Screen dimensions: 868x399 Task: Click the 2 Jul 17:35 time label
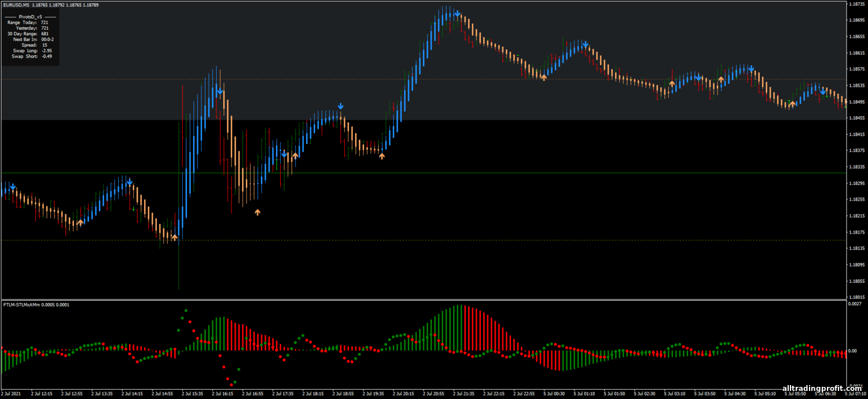click(282, 394)
